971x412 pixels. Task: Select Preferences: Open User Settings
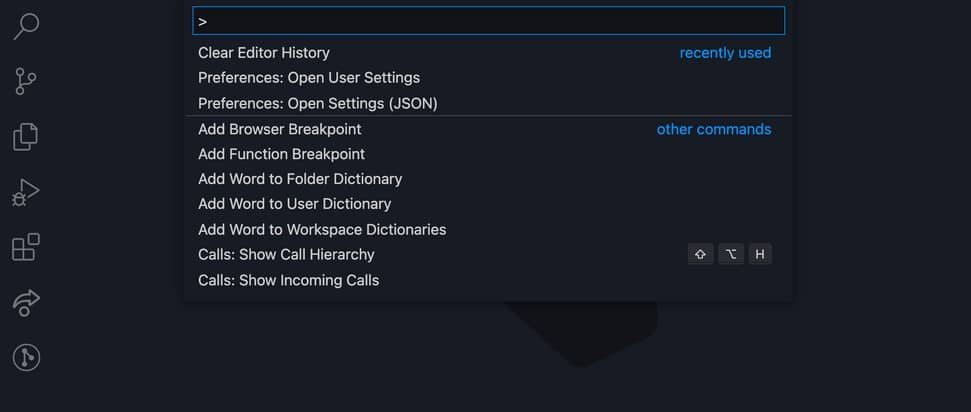[x=309, y=78]
